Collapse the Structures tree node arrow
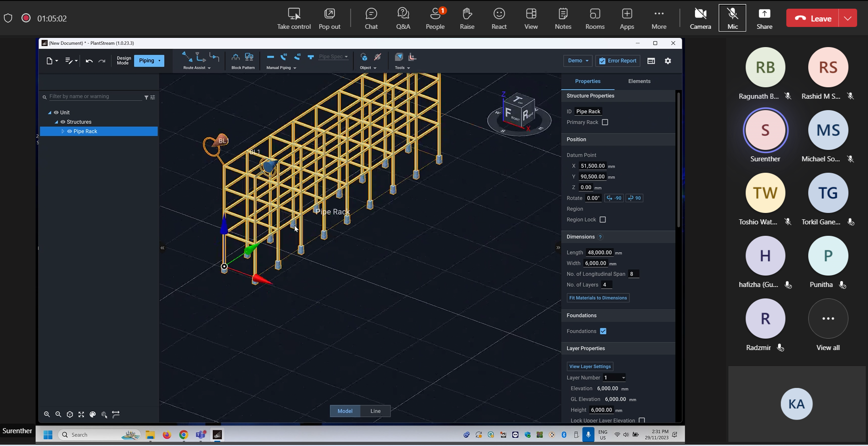 [56, 122]
